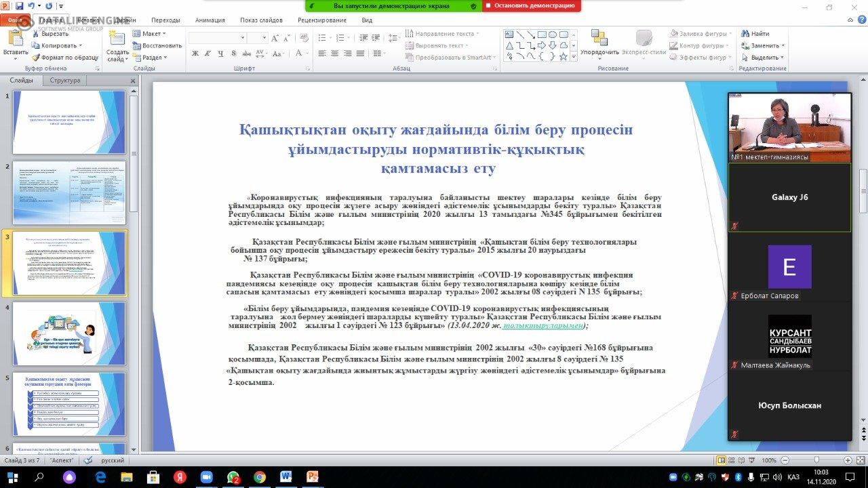Click the Вырезать (cut) scissors button
The height and width of the screenshot is (488, 868).
coord(50,34)
